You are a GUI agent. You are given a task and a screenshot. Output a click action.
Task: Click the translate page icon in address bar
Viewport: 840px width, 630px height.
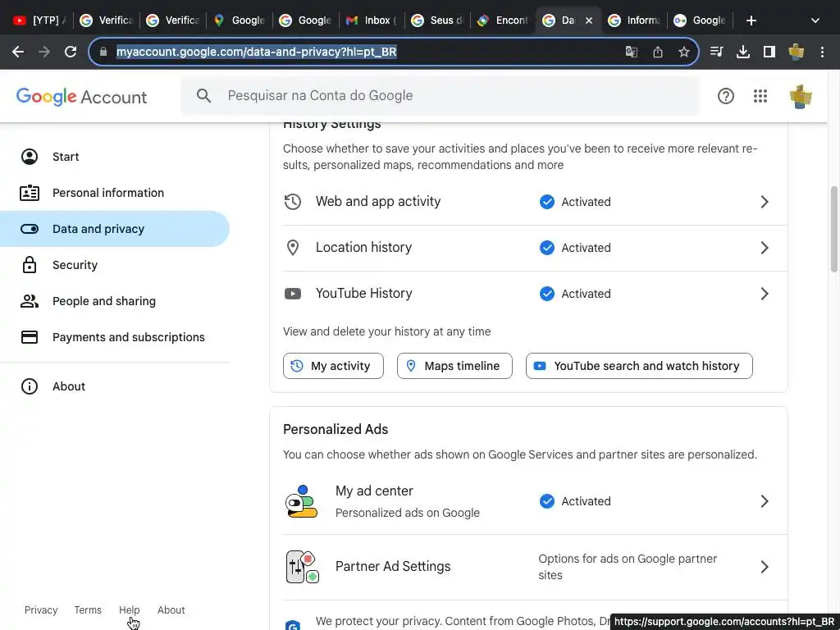(632, 52)
